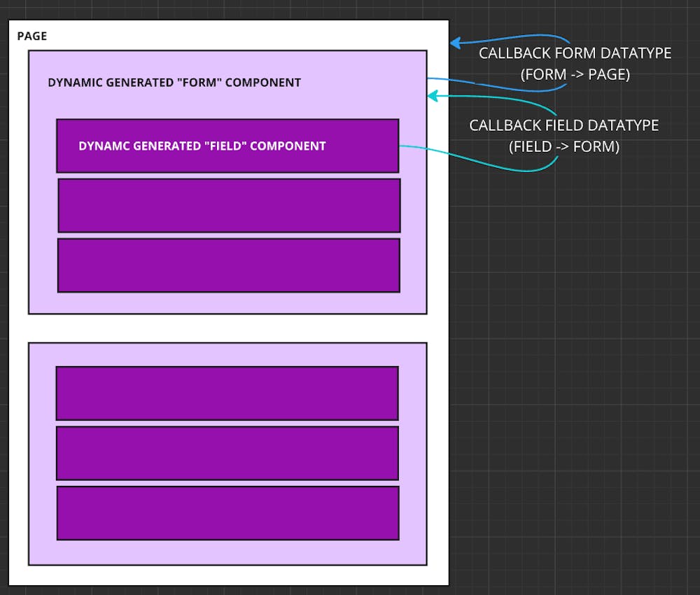Click the 'DYNAMIC GENERATED "FORM" COMPONENT' label
This screenshot has width=700, height=595.
coord(174,83)
